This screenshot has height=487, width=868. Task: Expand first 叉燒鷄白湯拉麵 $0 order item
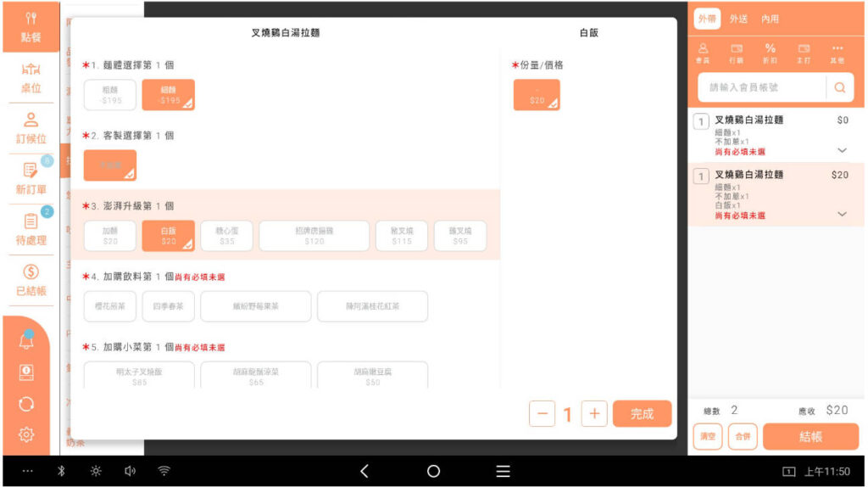pyautogui.click(x=841, y=150)
